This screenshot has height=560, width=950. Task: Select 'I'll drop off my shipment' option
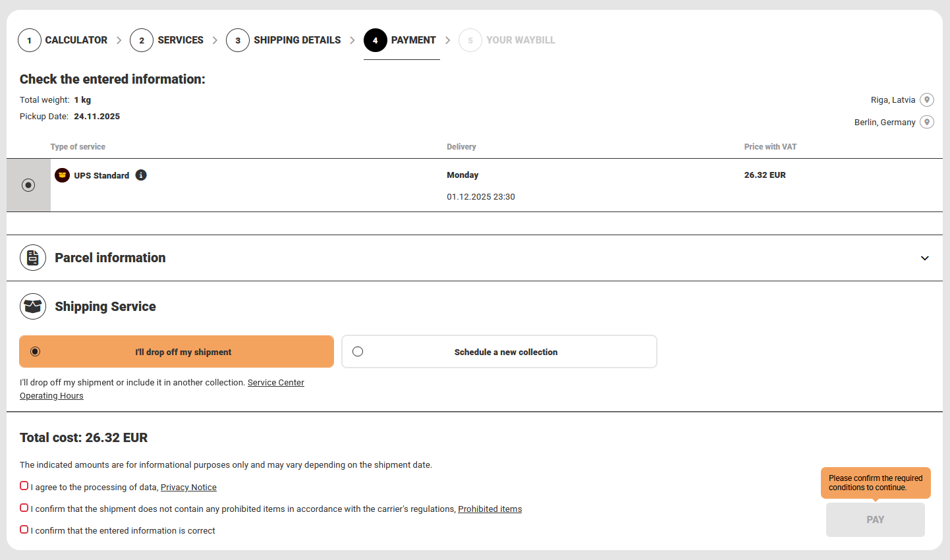(x=36, y=352)
